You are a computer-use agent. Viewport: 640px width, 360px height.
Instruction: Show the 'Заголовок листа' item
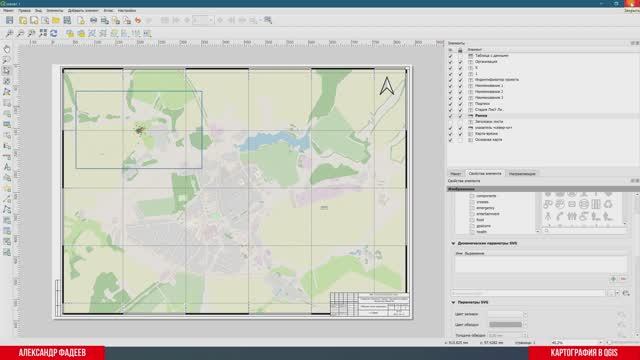(451, 122)
